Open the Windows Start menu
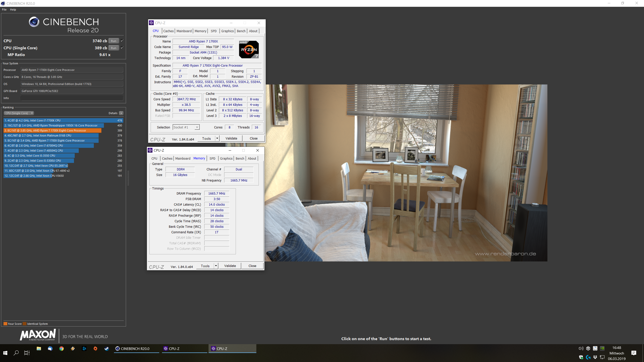 pyautogui.click(x=5, y=353)
